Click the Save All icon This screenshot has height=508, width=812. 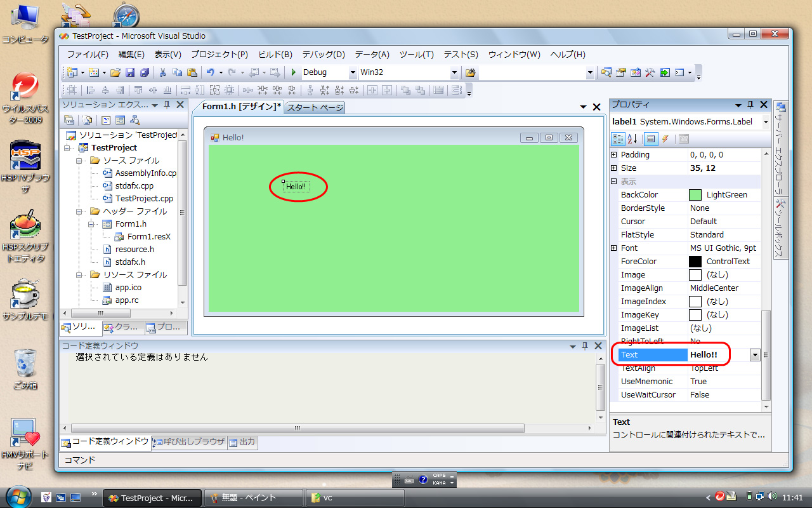[145, 72]
